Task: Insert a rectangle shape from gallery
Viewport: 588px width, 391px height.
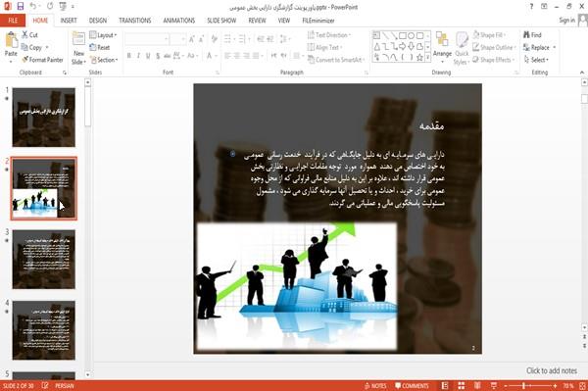Action: 403,35
